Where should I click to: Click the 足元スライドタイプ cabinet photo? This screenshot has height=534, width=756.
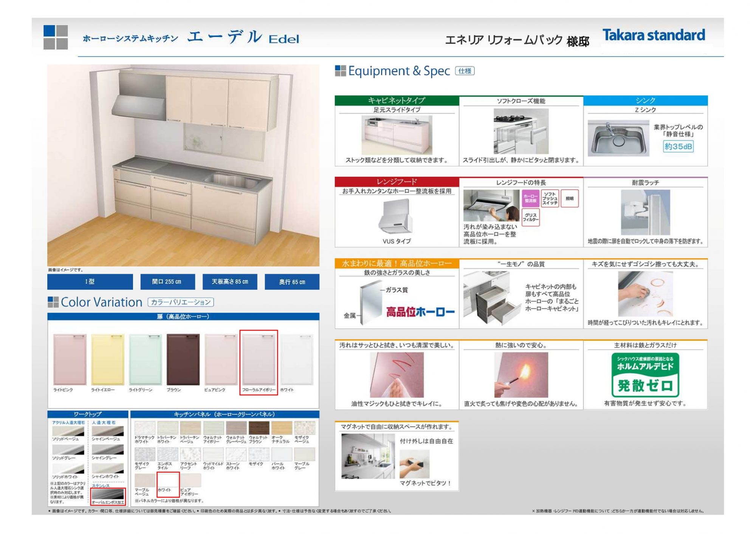point(397,135)
